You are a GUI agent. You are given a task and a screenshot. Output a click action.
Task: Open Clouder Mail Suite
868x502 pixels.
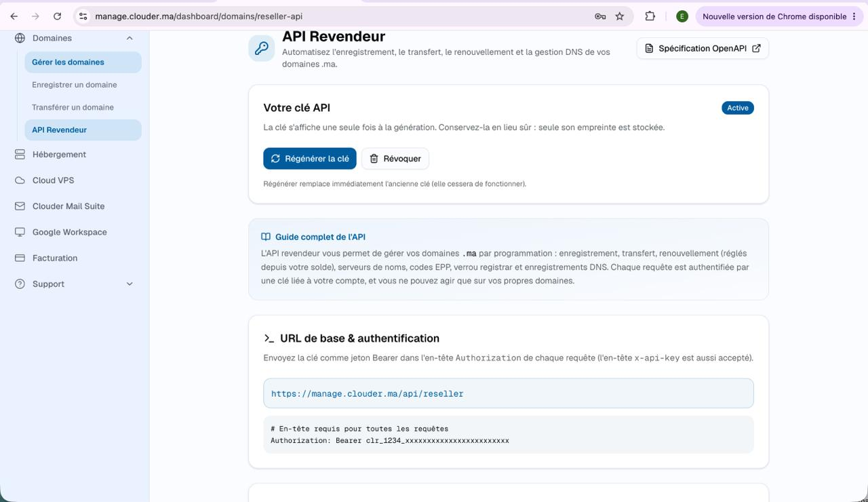click(75, 206)
